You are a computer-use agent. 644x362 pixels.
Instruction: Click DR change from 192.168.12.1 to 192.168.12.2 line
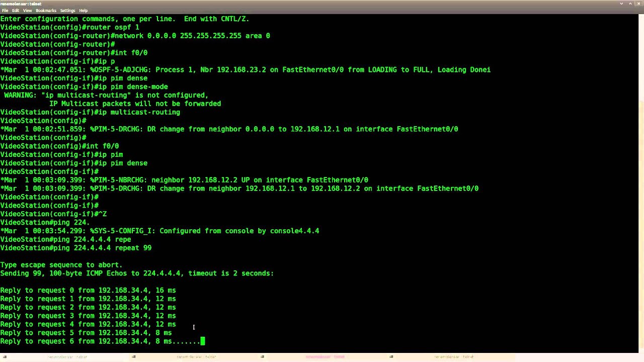click(x=239, y=189)
